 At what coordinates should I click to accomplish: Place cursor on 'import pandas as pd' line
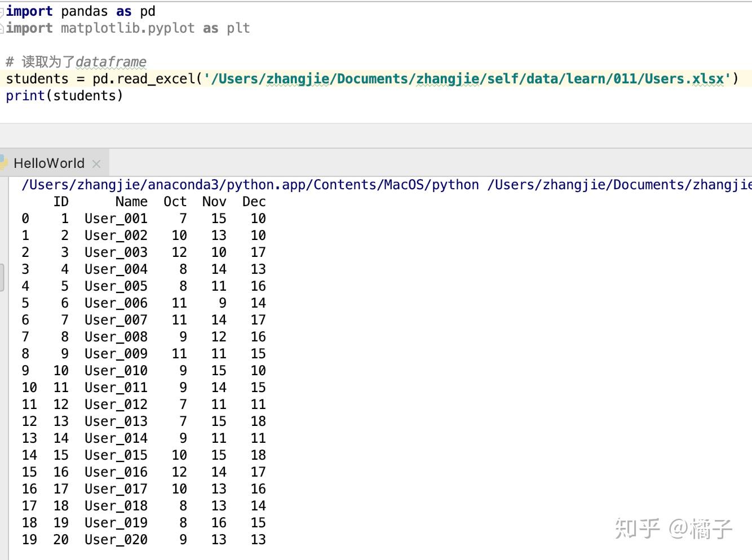[81, 11]
